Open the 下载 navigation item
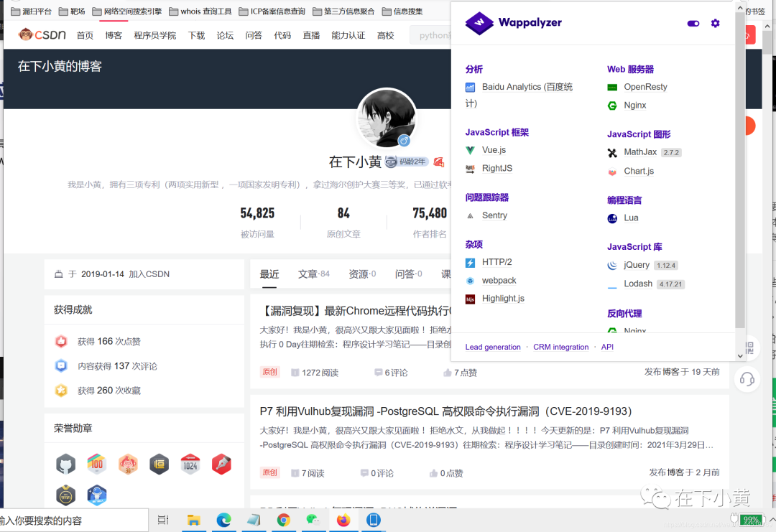 [x=196, y=35]
